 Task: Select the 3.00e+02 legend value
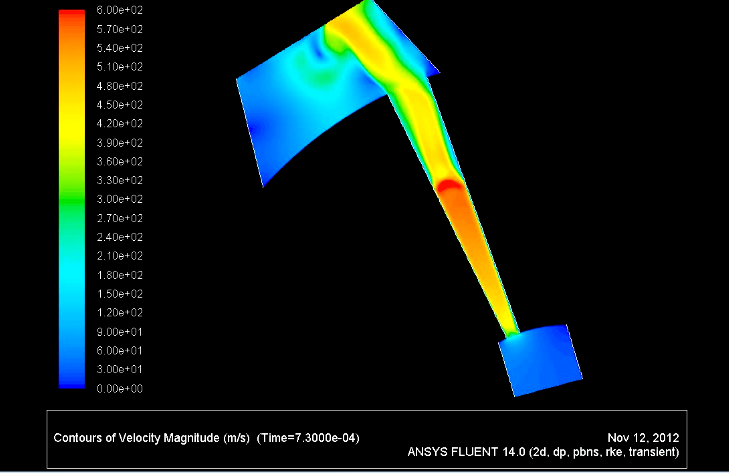pyautogui.click(x=119, y=199)
